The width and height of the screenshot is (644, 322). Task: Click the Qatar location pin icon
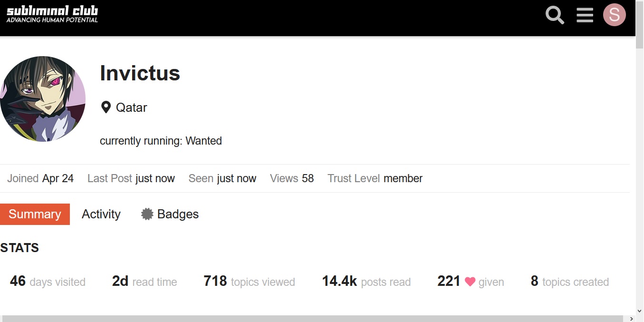click(106, 107)
